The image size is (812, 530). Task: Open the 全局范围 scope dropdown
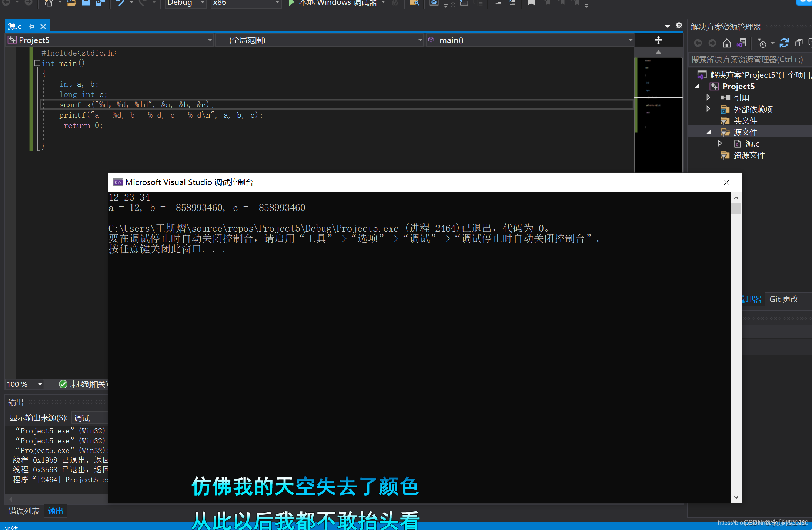pyautogui.click(x=320, y=40)
